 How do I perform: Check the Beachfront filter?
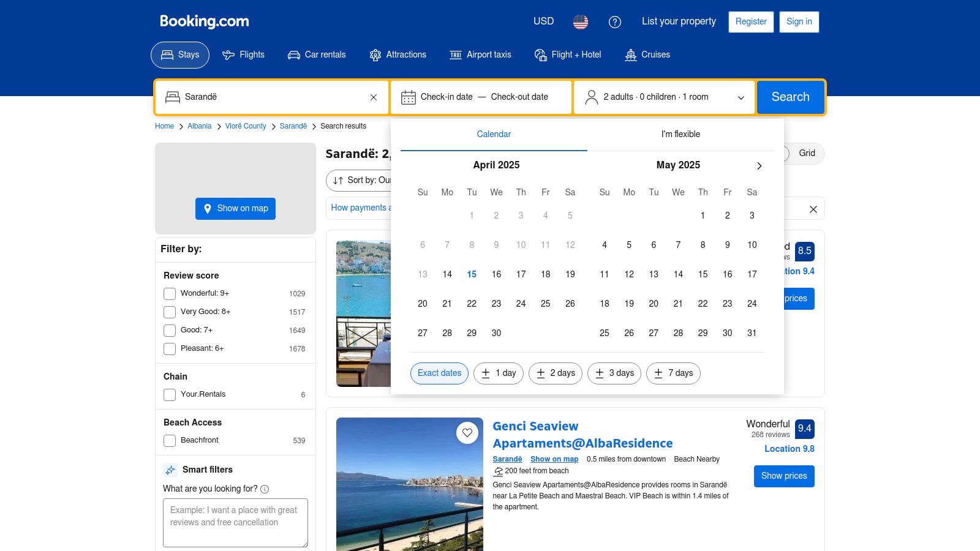point(170,441)
